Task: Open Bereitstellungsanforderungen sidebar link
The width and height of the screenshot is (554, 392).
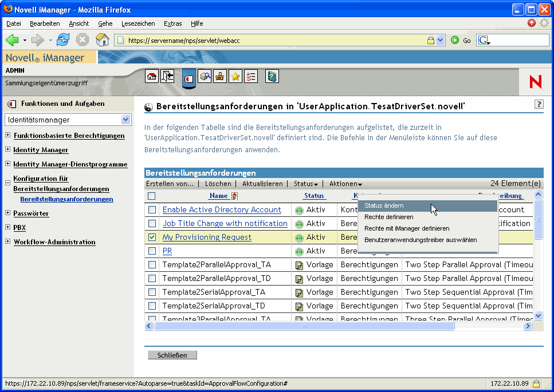Action: coord(66,199)
